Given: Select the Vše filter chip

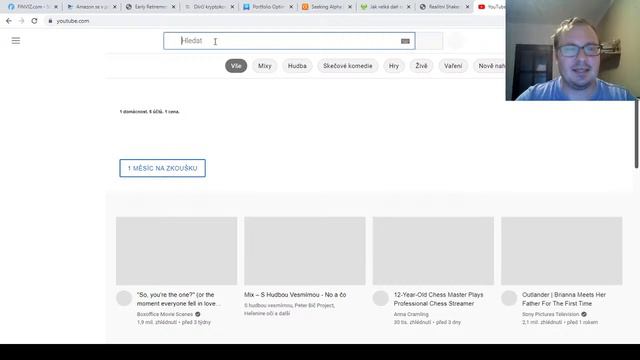Looking at the screenshot, I should coord(236,66).
